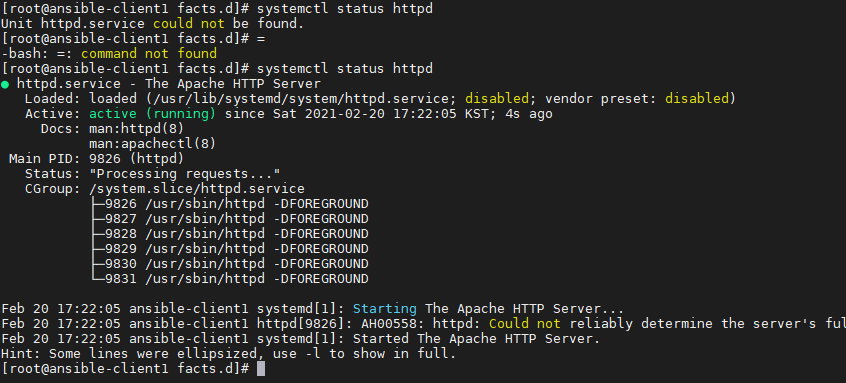
Task: Click the '4s ago' uptime text
Action: pyautogui.click(x=529, y=114)
